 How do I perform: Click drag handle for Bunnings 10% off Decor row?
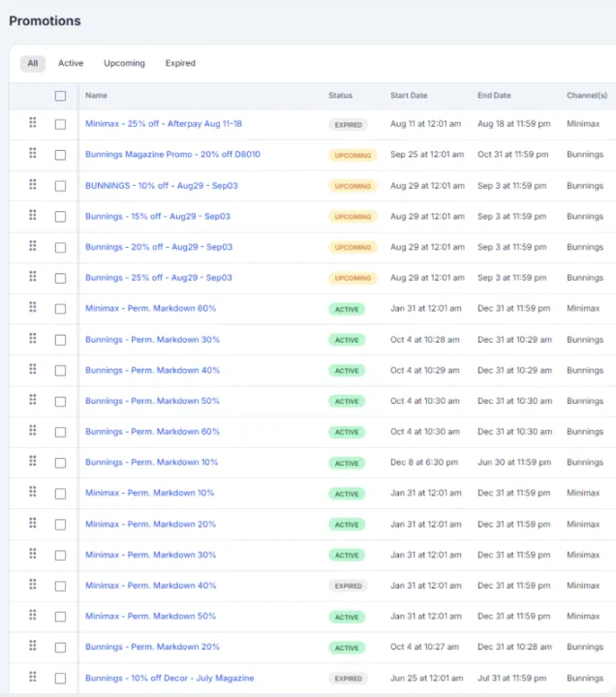(33, 677)
